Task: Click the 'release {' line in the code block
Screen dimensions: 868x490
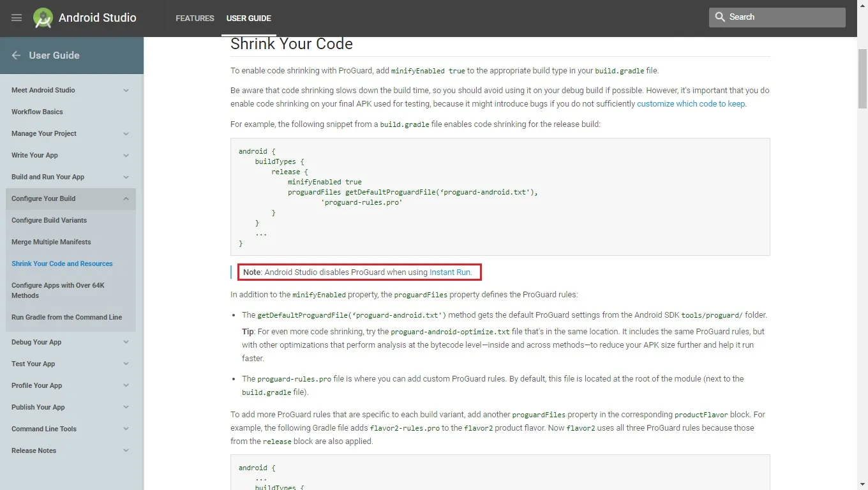Action: tap(290, 172)
